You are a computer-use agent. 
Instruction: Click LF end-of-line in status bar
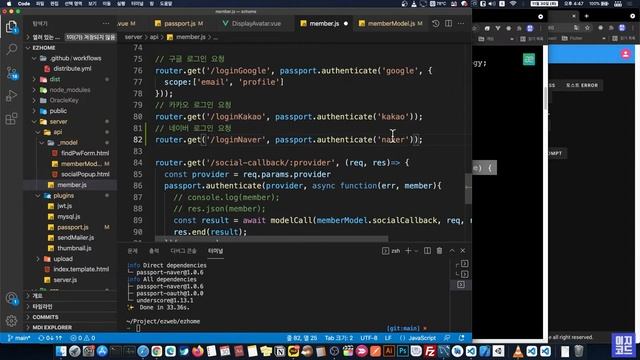[x=388, y=338]
